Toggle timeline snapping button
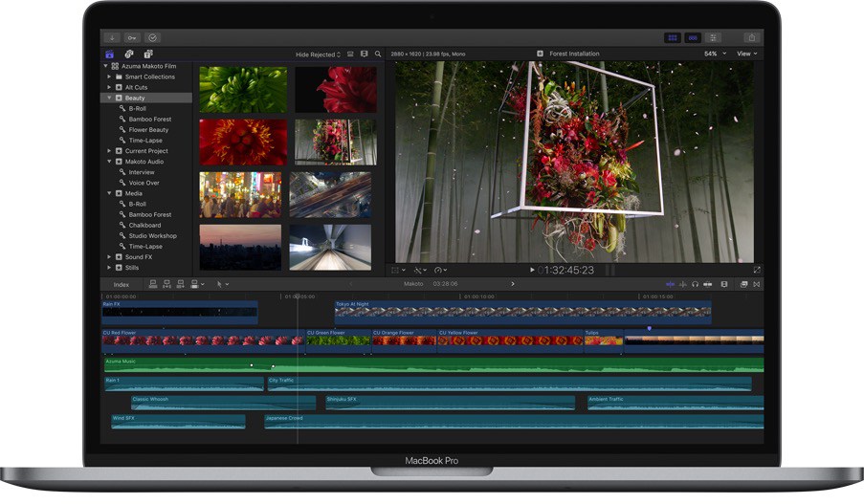Image resolution: width=864 pixels, height=504 pixels. tap(708, 284)
